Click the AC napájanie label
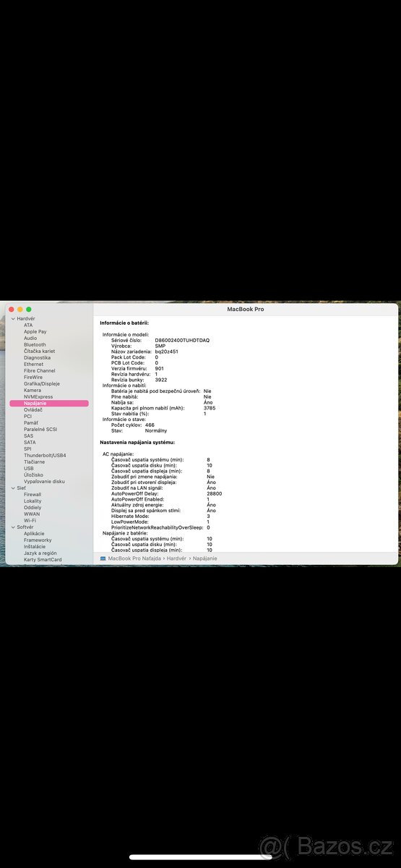 118,454
